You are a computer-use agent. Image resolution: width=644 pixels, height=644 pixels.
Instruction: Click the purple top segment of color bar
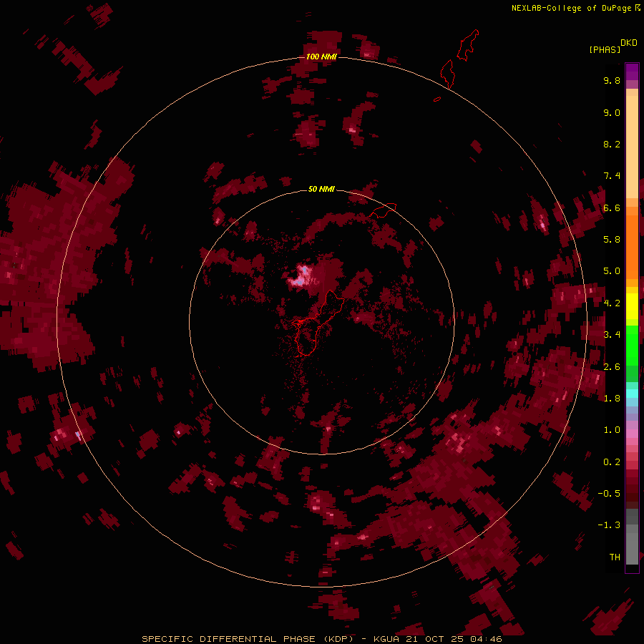632,72
